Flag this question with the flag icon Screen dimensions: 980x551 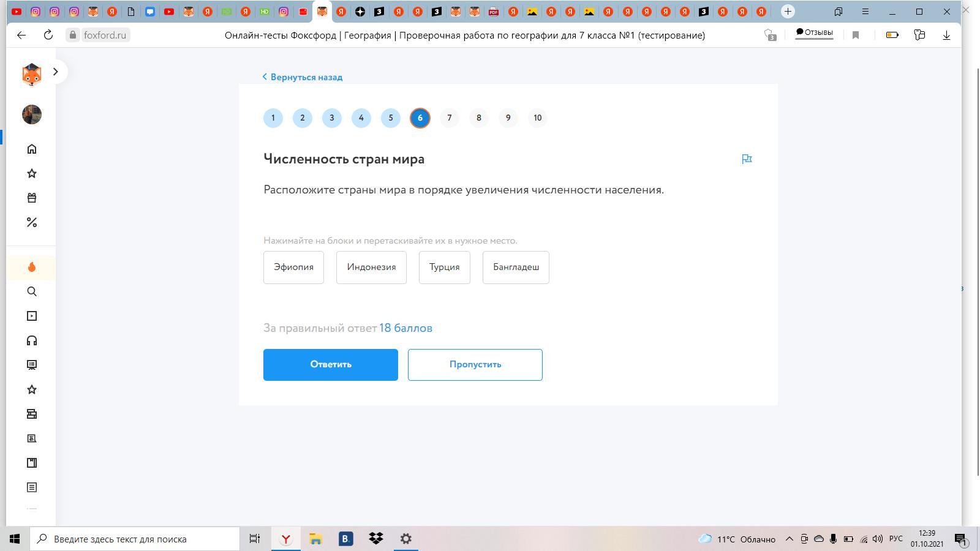(747, 159)
